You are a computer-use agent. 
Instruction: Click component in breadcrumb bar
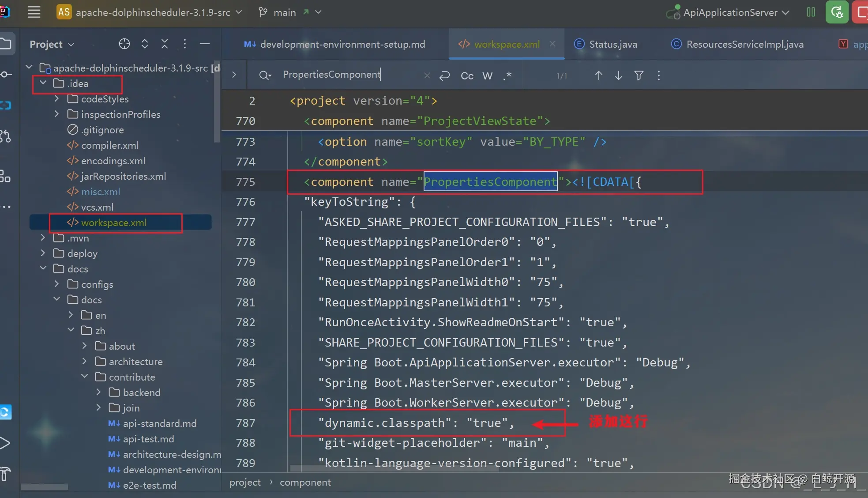click(x=305, y=482)
